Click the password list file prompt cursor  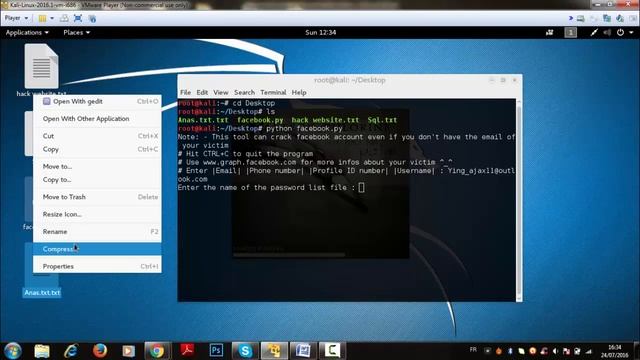pyautogui.click(x=361, y=187)
